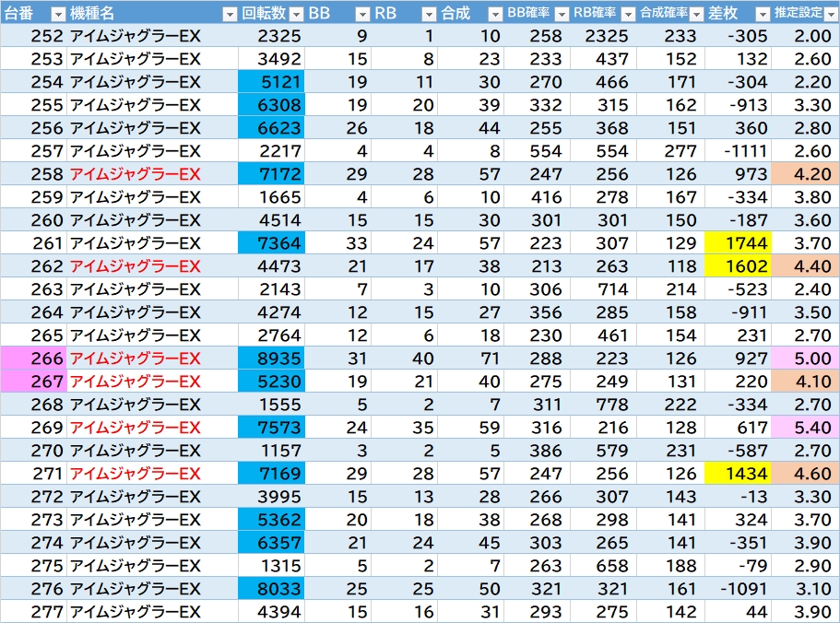The height and width of the screenshot is (623, 840).
Task: Select the 差枚 -587 cell in row 270
Action: (738, 450)
